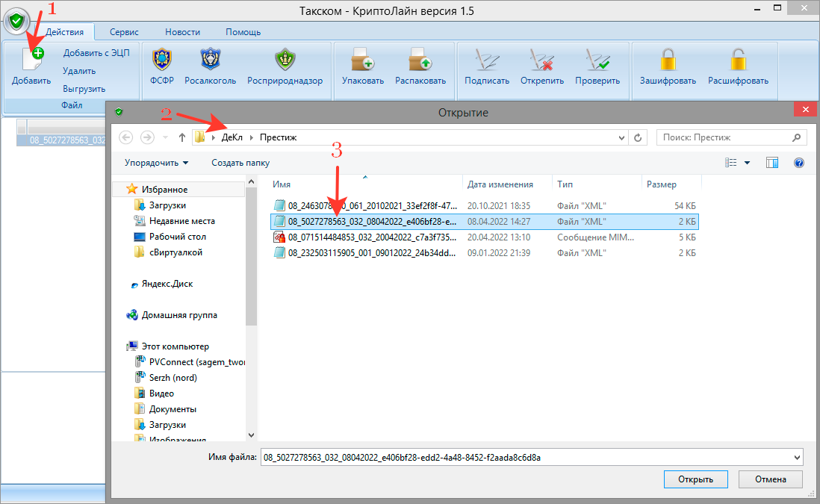
Task: Toggle the preview pane icon
Action: pos(772,163)
